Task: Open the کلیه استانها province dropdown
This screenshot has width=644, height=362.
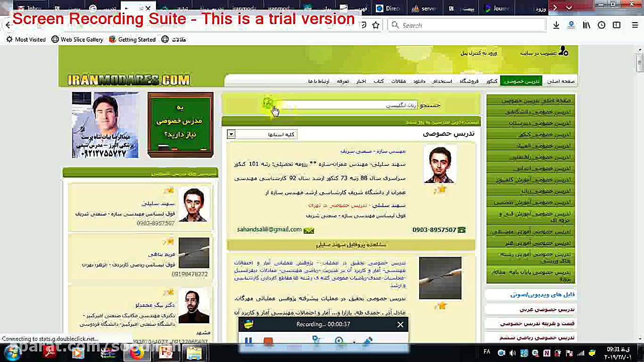Action: click(262, 134)
